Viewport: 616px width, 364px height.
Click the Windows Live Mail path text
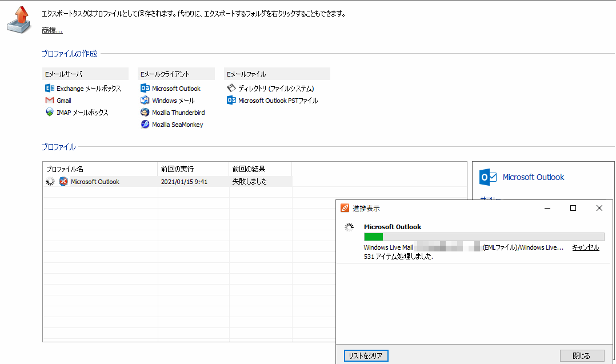pyautogui.click(x=463, y=247)
